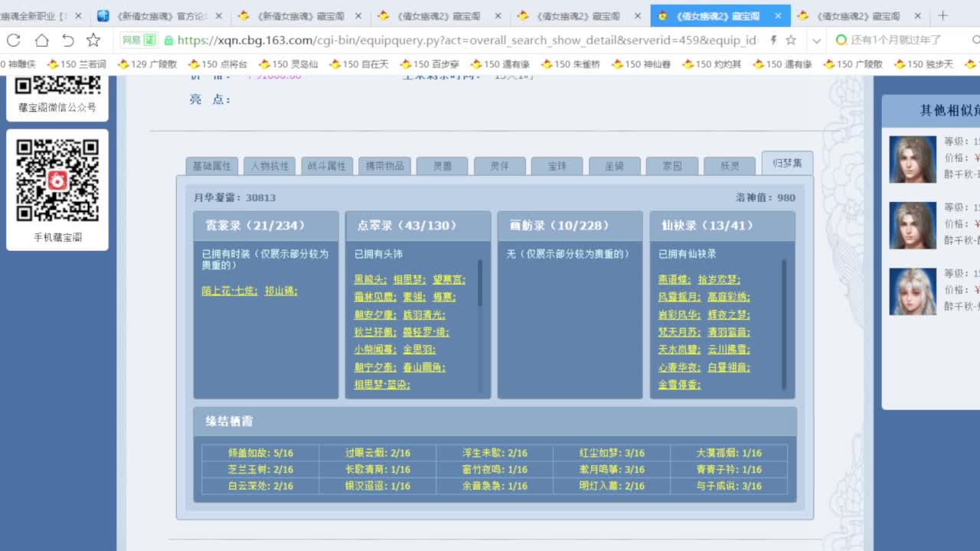Switch to the 新倩女幽魂 官方论坛 tab
Screen dimensions: 980x551
click(161, 15)
